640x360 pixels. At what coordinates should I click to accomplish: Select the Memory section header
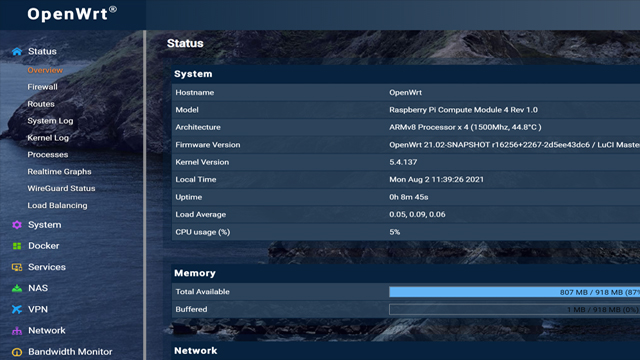tap(195, 273)
